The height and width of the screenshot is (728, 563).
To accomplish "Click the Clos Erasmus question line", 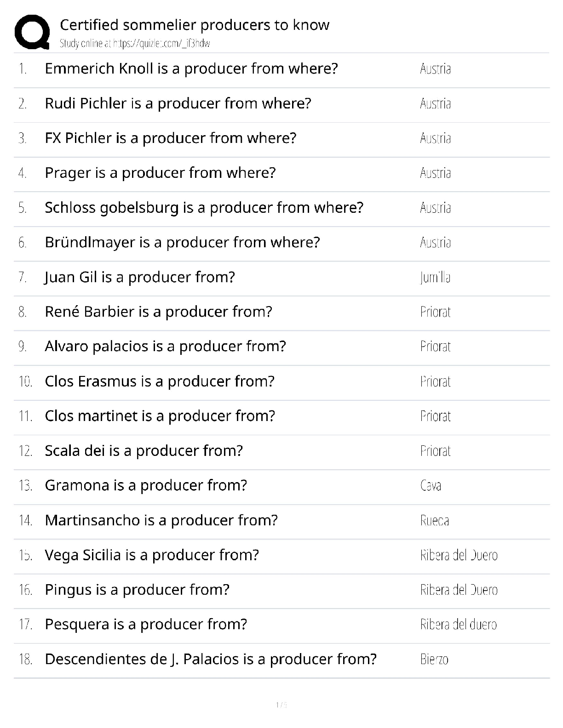I will click(159, 381).
